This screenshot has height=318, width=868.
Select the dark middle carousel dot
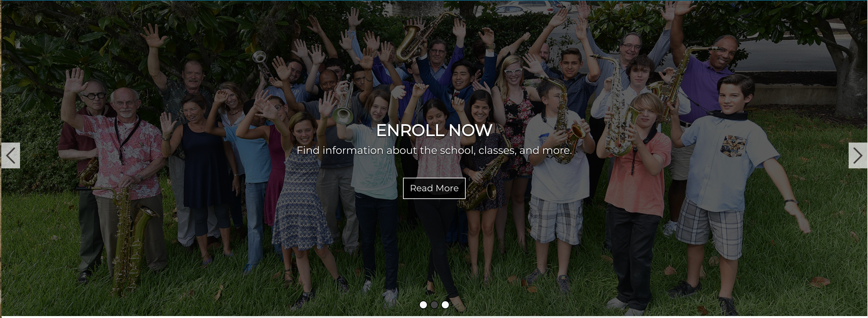click(x=434, y=305)
